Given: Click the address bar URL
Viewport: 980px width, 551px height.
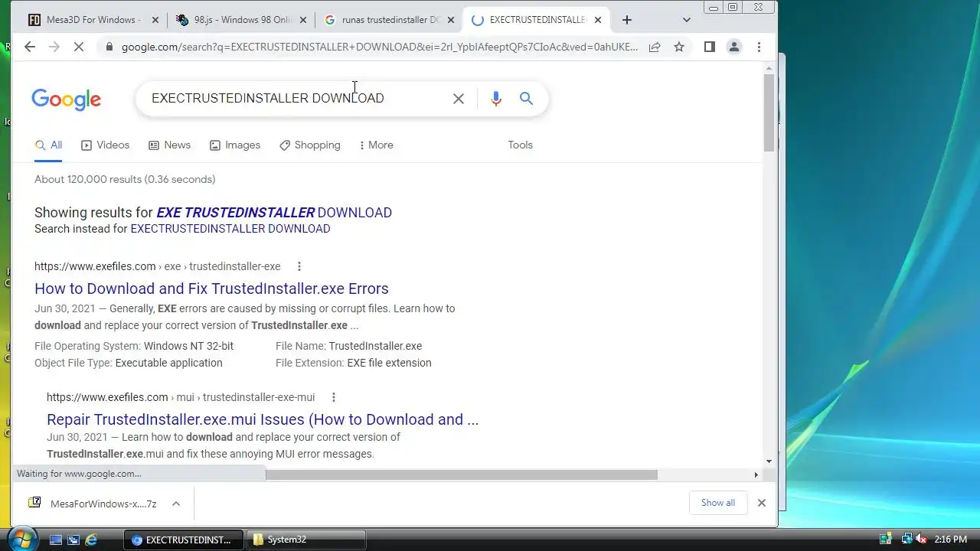Looking at the screenshot, I should pyautogui.click(x=379, y=47).
